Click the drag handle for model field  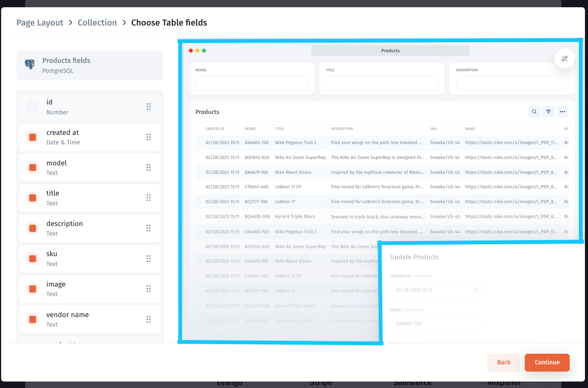coord(149,168)
